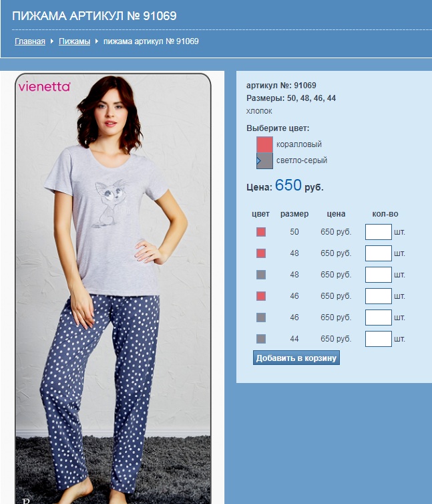The width and height of the screenshot is (432, 504).
Task: Select the light-gray color swatch
Action: point(264,160)
